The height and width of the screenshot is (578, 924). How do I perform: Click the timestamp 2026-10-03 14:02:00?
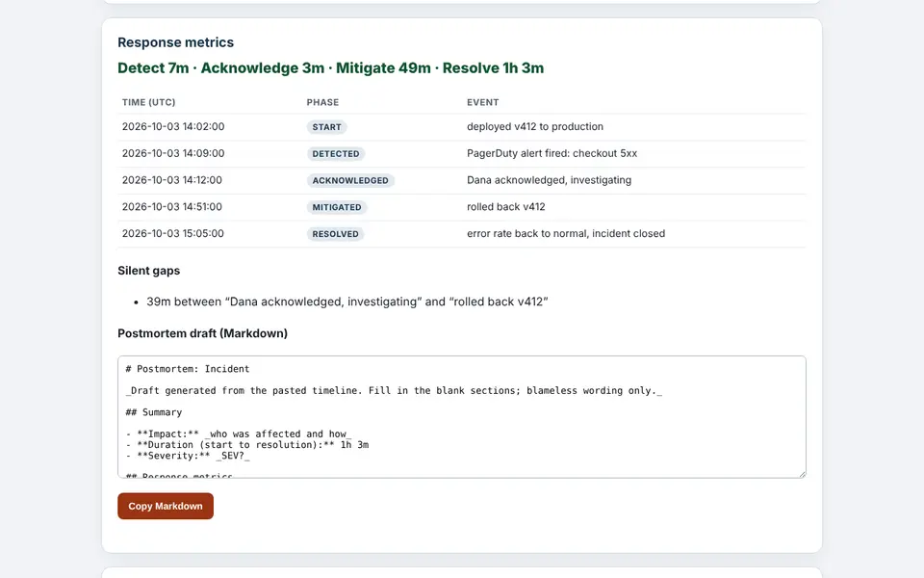click(x=173, y=127)
